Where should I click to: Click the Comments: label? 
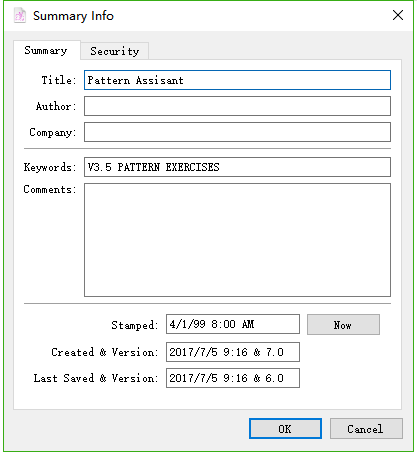pos(50,189)
